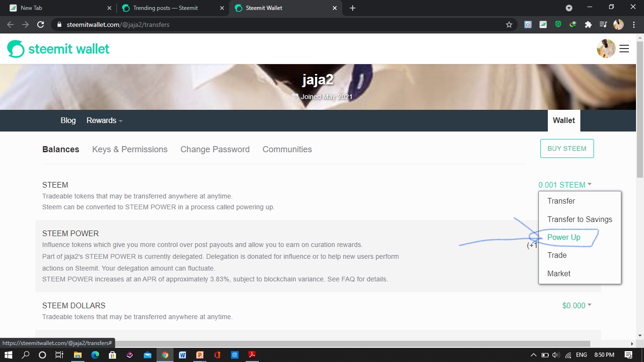The image size is (644, 362).
Task: Click the Chrome profile avatar in the toolbar
Action: (618, 24)
